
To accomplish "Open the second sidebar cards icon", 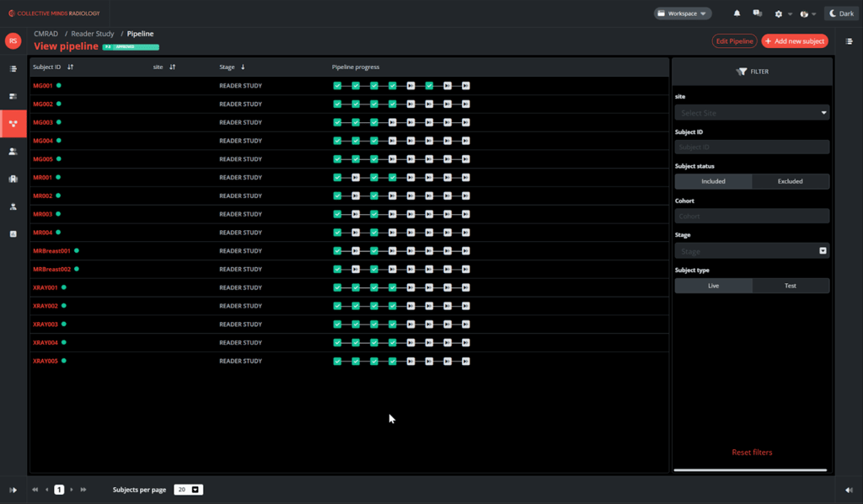I will (x=13, y=96).
